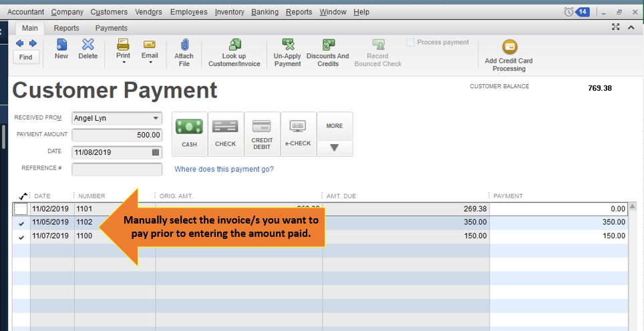Click Record Bounced Check

click(378, 53)
